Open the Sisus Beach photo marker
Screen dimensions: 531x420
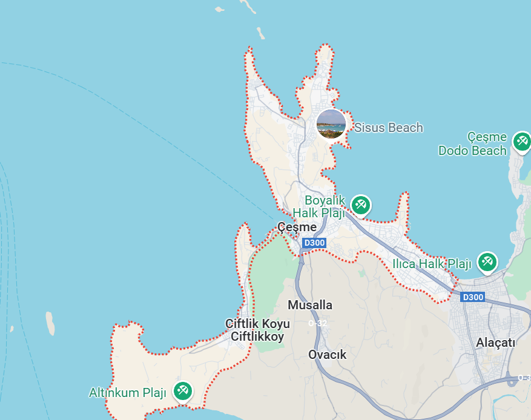point(331,124)
